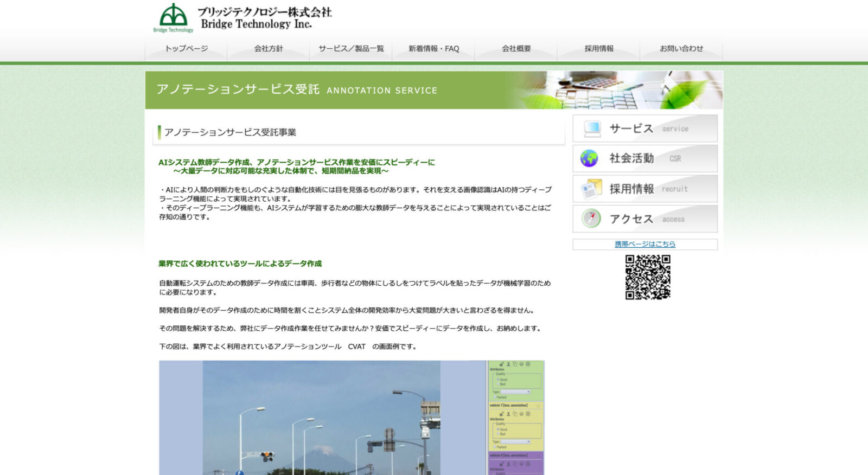
Task: Close the vehicle 7 annotation panel with X
Action: (x=538, y=406)
